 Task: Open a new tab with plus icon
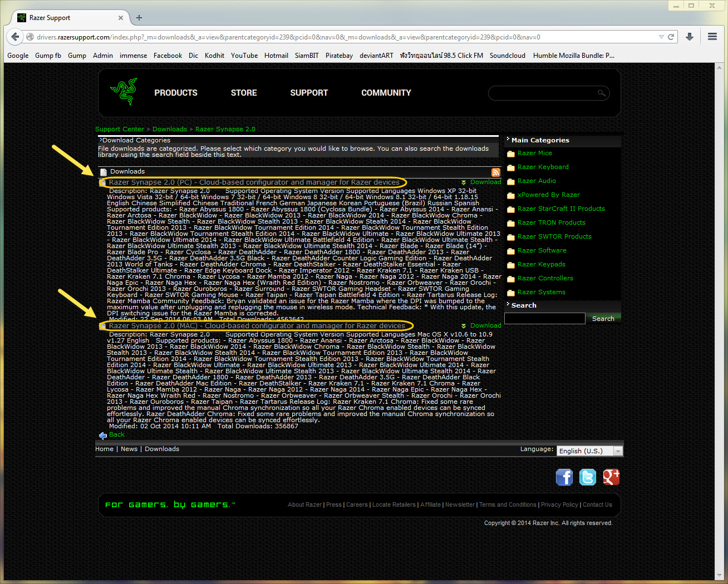pyautogui.click(x=139, y=18)
